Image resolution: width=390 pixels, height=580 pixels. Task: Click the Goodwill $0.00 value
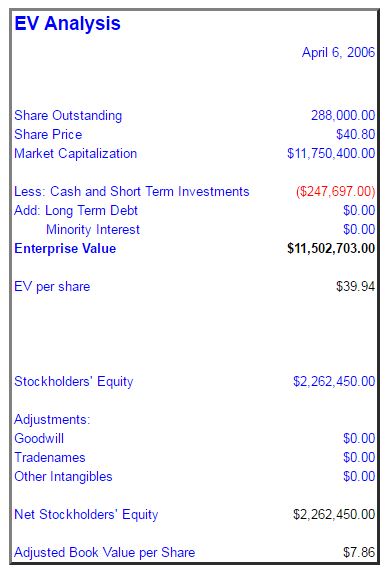pos(359,438)
